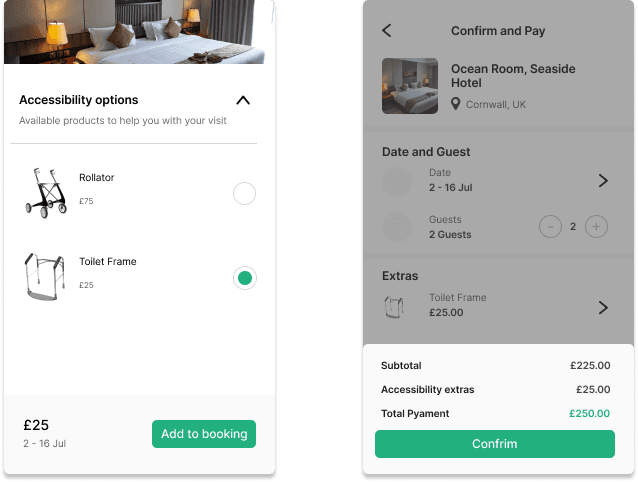
Task: Open the Ocean Room thumbnail image
Action: point(409,86)
